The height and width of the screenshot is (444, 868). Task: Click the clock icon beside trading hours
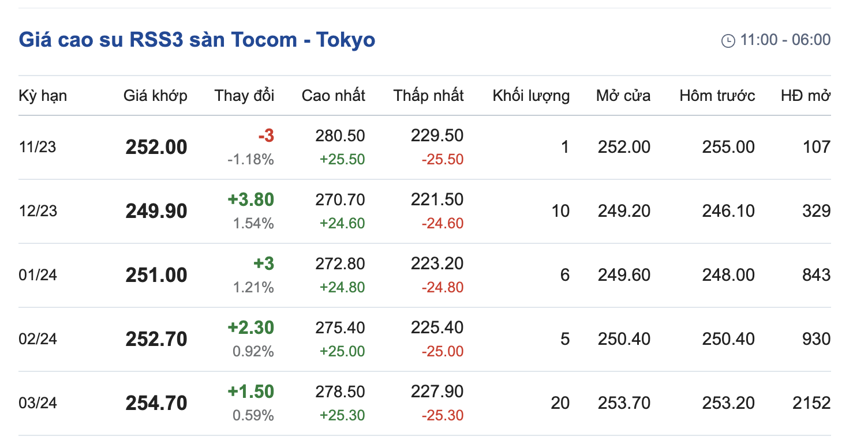point(728,40)
